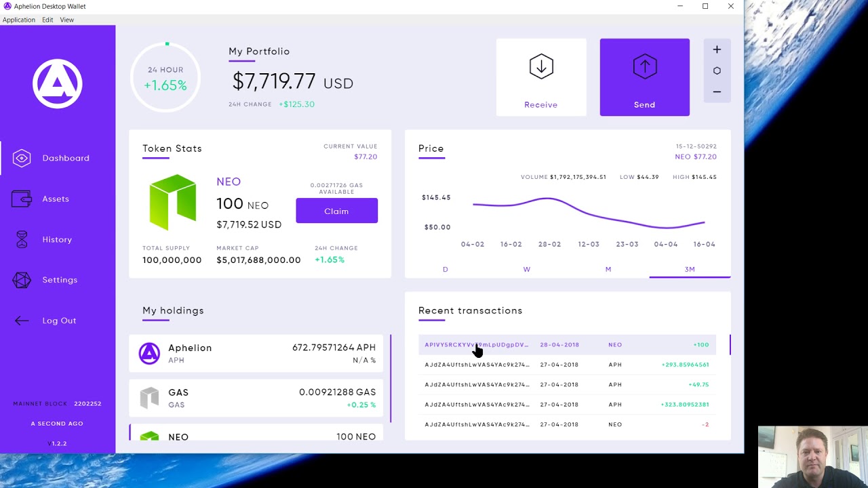This screenshot has height=488, width=868.
Task: Click the Log Out link
Action: [x=59, y=321]
